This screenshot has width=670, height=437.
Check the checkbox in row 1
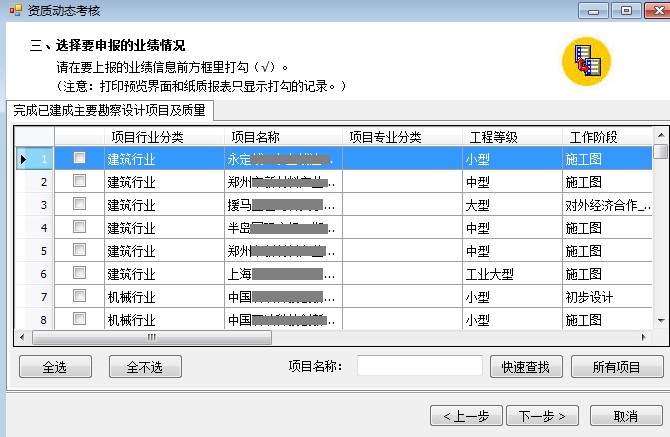coord(80,158)
